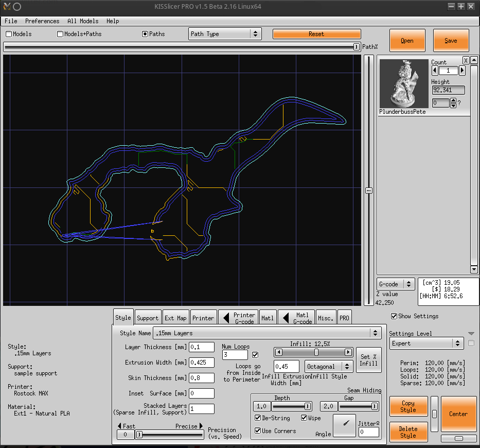Switch to the Support tab

click(148, 318)
